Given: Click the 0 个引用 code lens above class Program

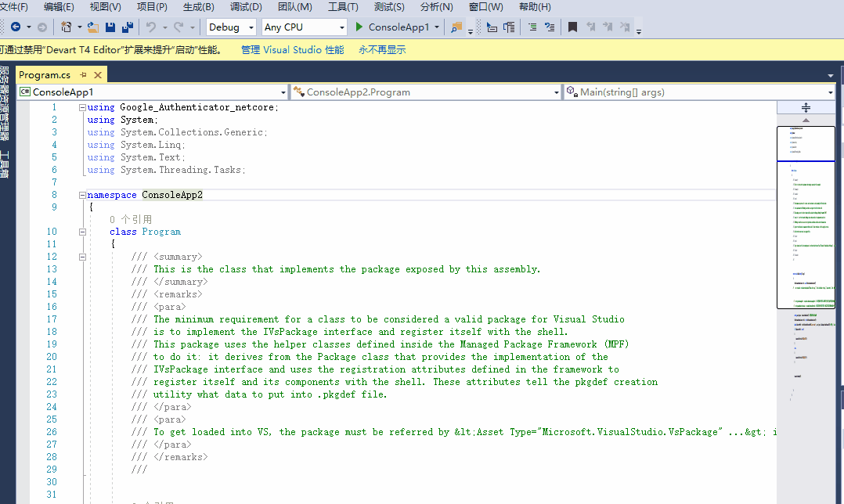Looking at the screenshot, I should [x=131, y=219].
